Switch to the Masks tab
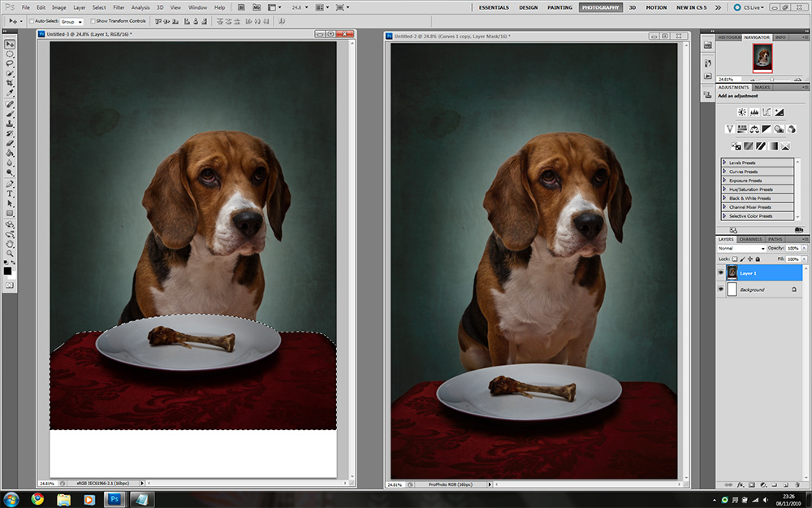Viewport: 812px width, 508px height. click(762, 87)
